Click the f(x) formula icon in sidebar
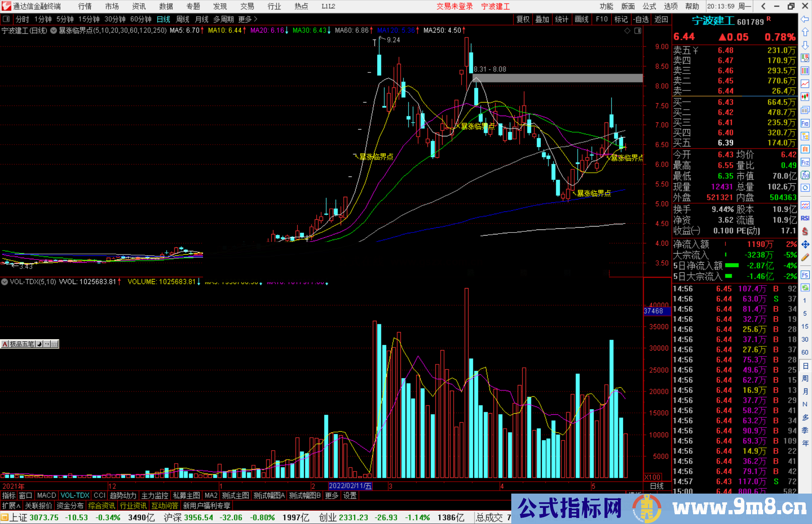 (x=805, y=175)
